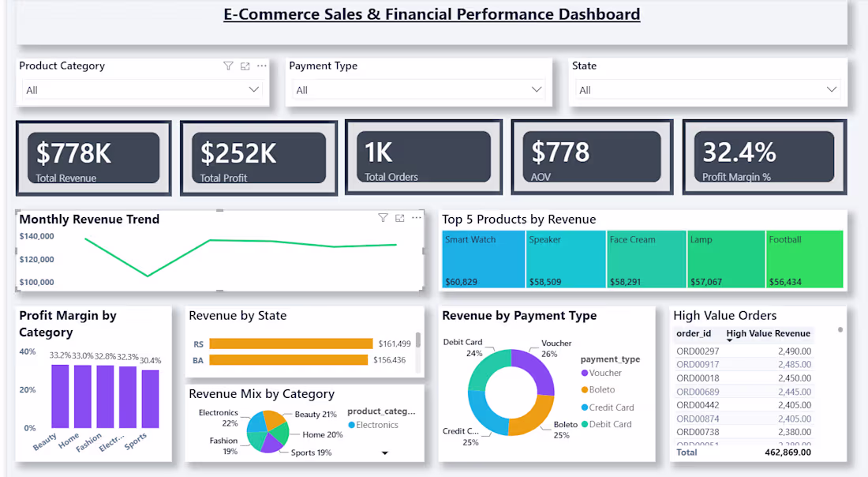Select Speaker treemap tile

click(x=566, y=260)
